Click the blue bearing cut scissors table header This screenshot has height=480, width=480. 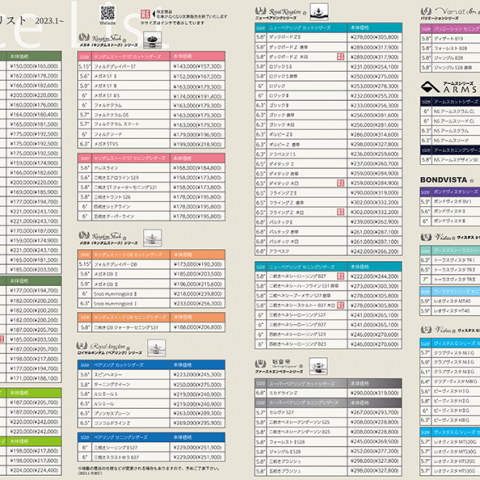tap(151, 365)
